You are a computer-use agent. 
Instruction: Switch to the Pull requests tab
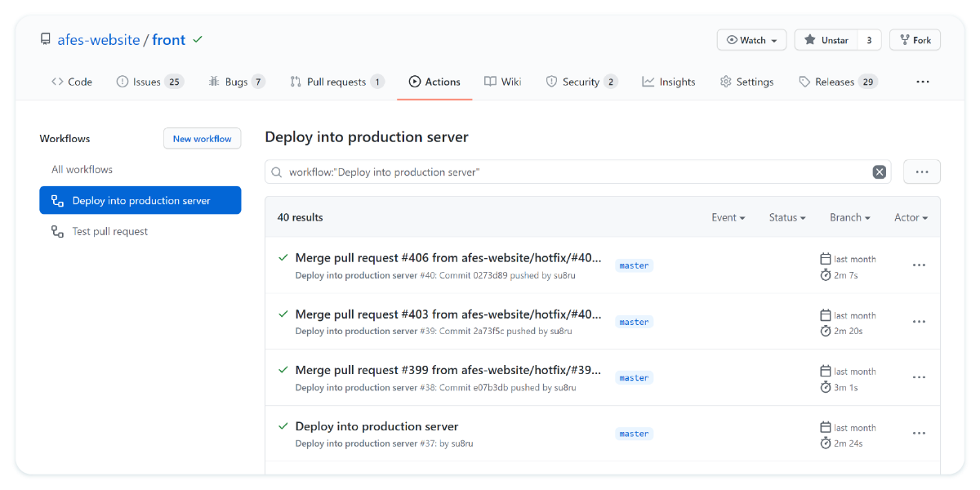(x=336, y=82)
